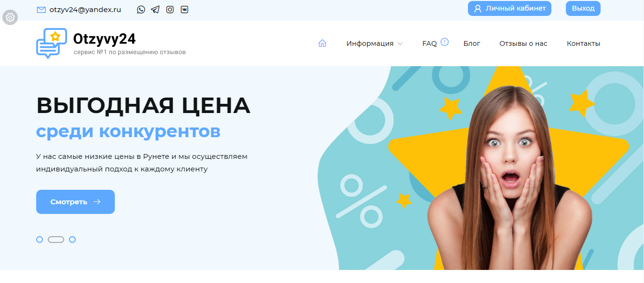The width and height of the screenshot is (644, 283).
Task: Select the first slider dot
Action: pos(40,240)
